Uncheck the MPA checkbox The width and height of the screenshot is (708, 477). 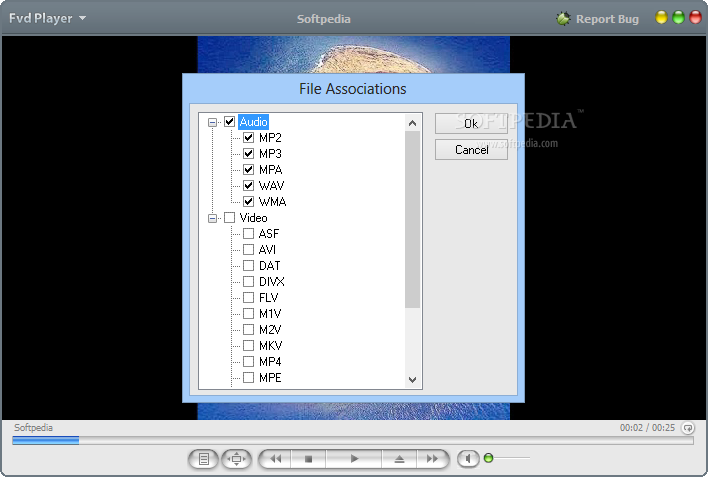248,169
